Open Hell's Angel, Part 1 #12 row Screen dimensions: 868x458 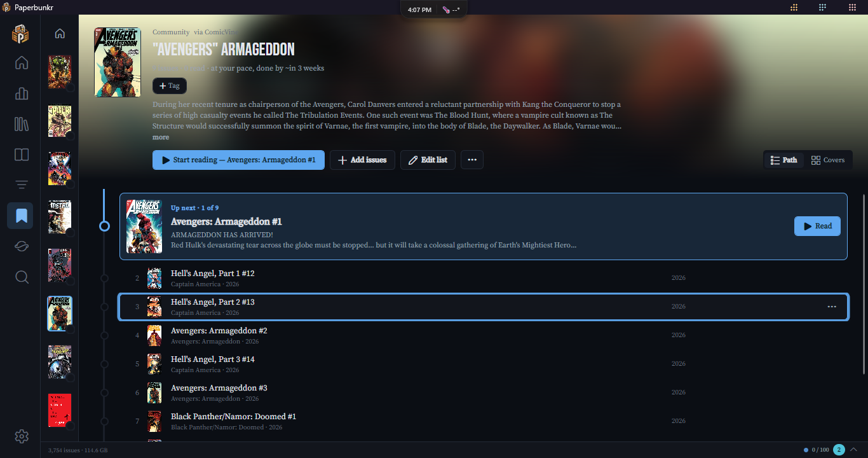(x=483, y=278)
